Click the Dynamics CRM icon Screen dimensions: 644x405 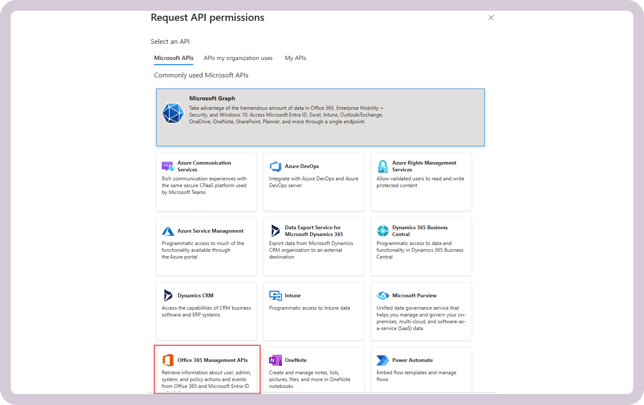tap(168, 295)
